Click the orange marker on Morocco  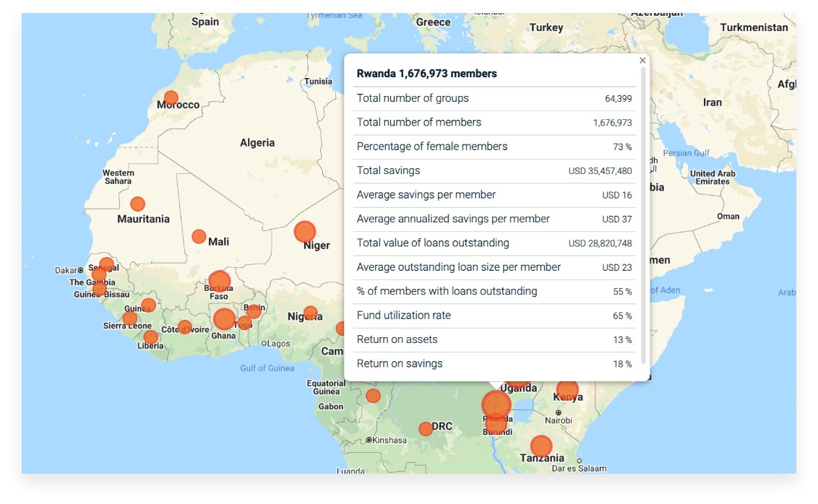coord(171,98)
